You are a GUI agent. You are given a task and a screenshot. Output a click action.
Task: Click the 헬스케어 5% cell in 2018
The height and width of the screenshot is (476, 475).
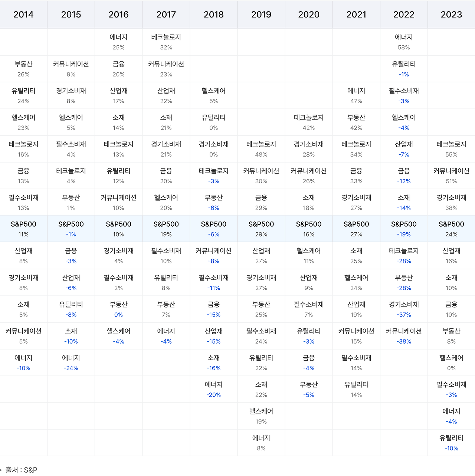(x=213, y=95)
